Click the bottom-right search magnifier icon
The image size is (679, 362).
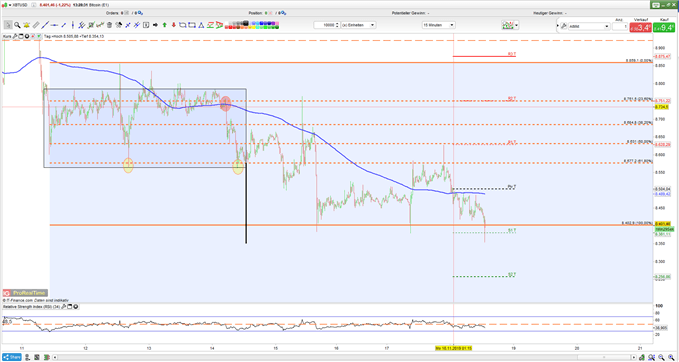(672, 358)
